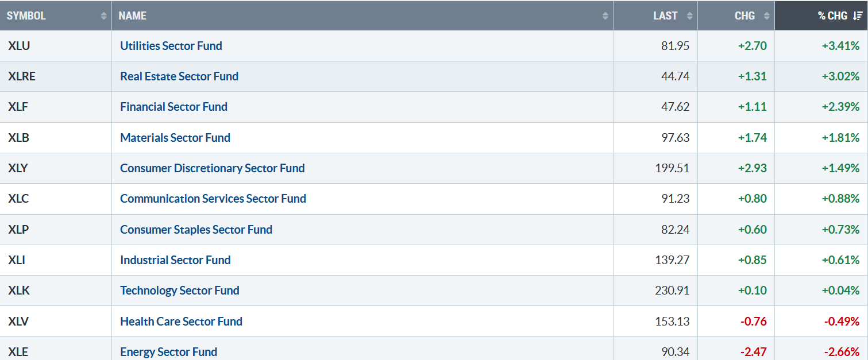Open the Utilities Sector Fund link
868x360 pixels.
click(171, 46)
